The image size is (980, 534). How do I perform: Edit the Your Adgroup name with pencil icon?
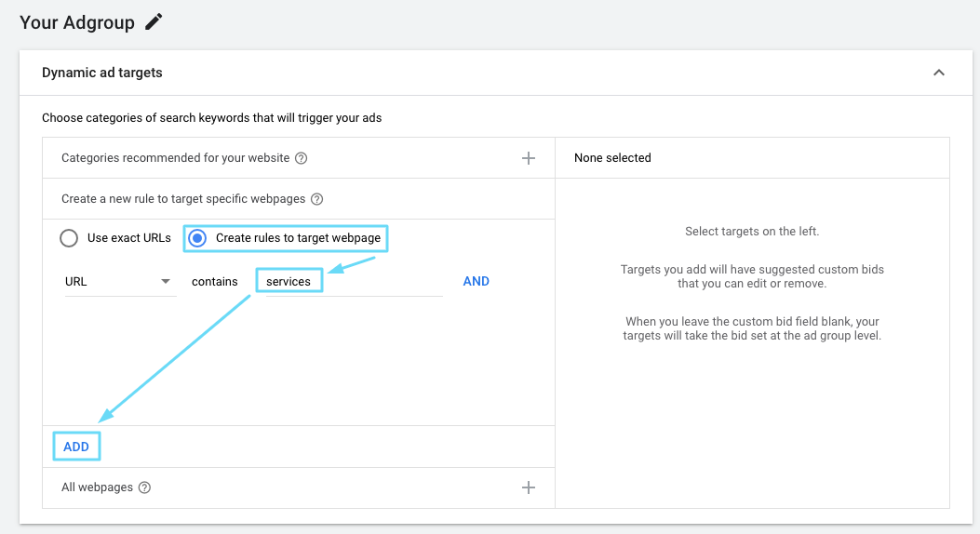154,21
